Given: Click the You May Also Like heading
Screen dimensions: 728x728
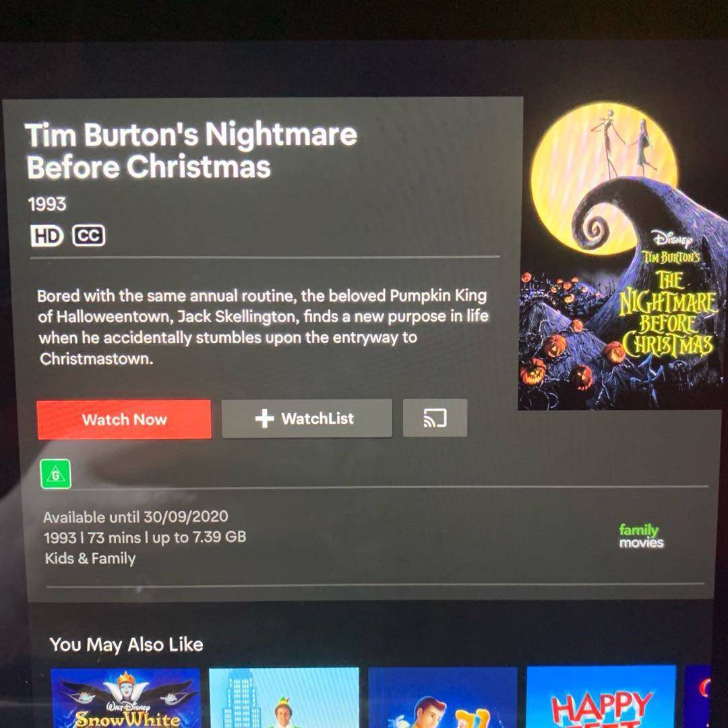Looking at the screenshot, I should [x=126, y=644].
